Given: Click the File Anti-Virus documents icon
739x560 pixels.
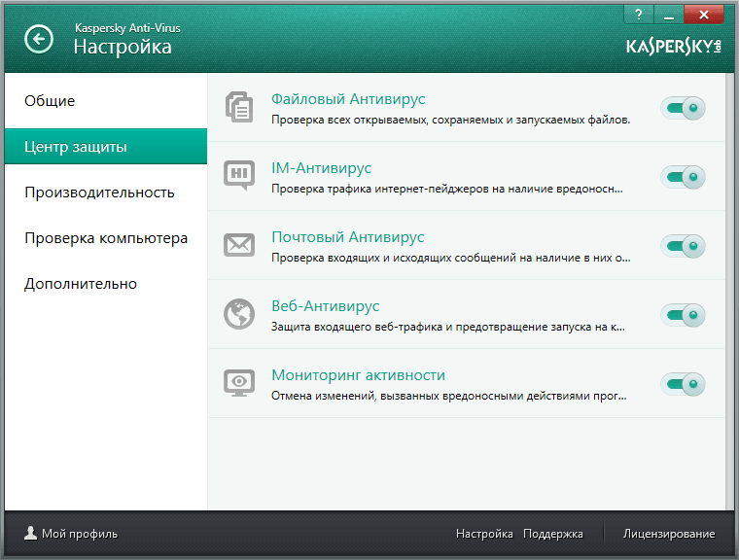Looking at the screenshot, I should [239, 107].
